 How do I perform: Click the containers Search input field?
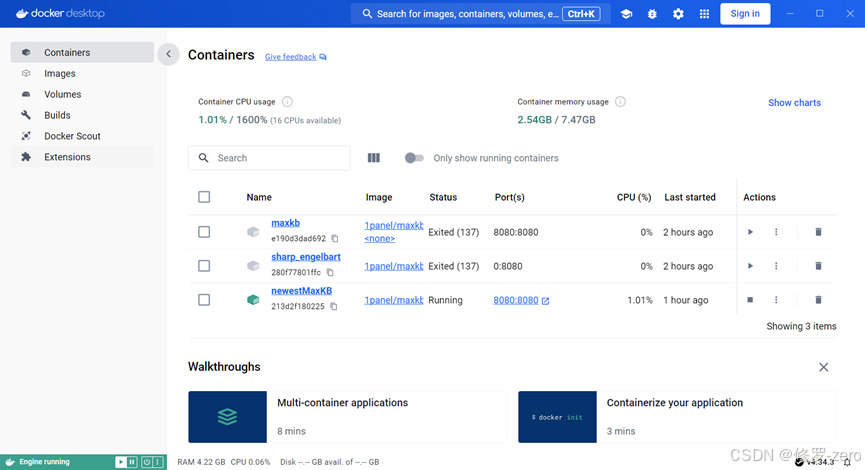[x=269, y=158]
